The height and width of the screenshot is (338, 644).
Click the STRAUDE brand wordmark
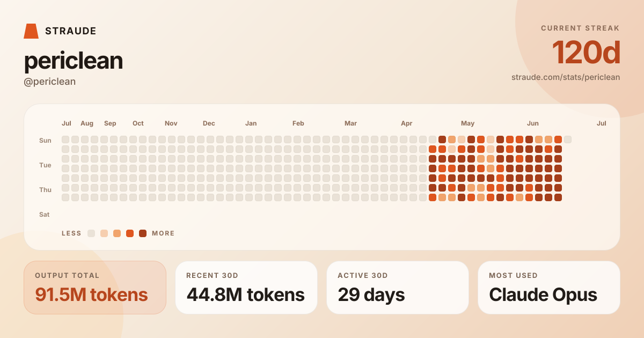pyautogui.click(x=71, y=31)
